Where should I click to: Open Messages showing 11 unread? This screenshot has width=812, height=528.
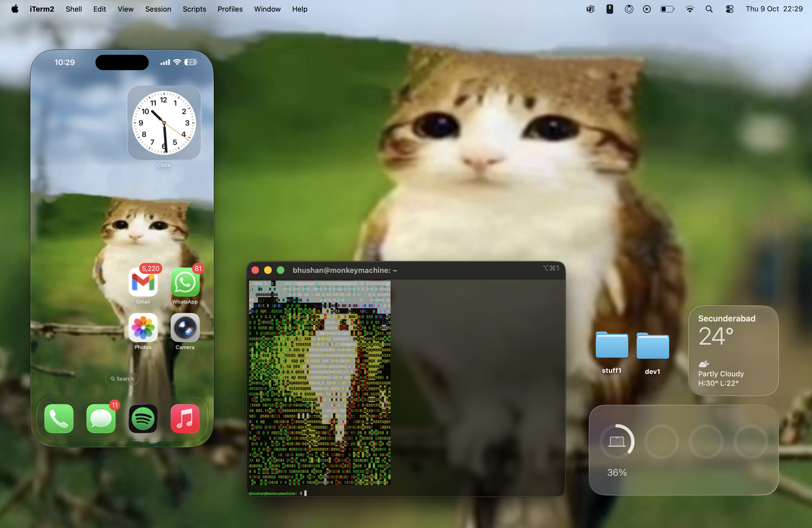coord(101,419)
